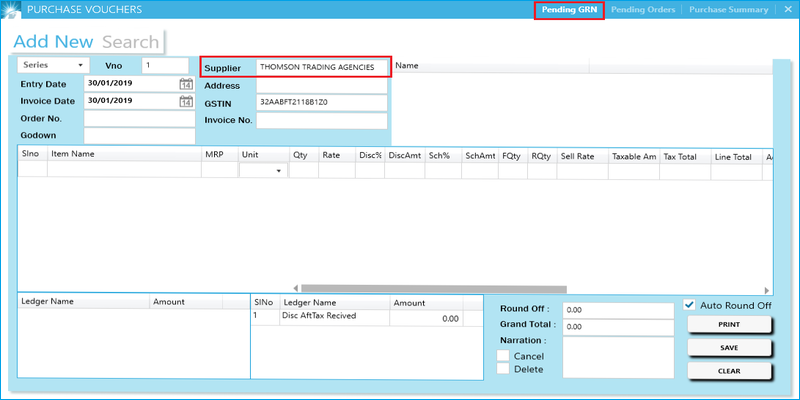Viewport: 800px width, 400px height.
Task: Open the Pending Orders tab
Action: (644, 10)
